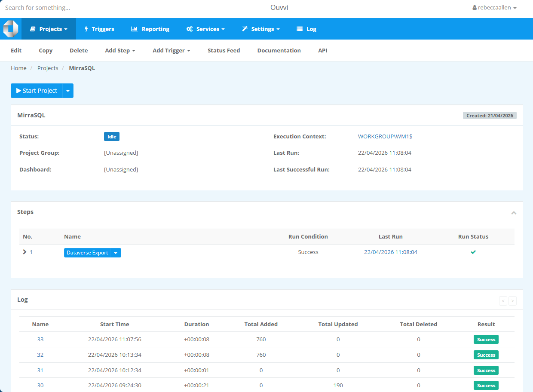Open log entry 33
Image resolution: width=533 pixels, height=392 pixels.
coord(40,339)
